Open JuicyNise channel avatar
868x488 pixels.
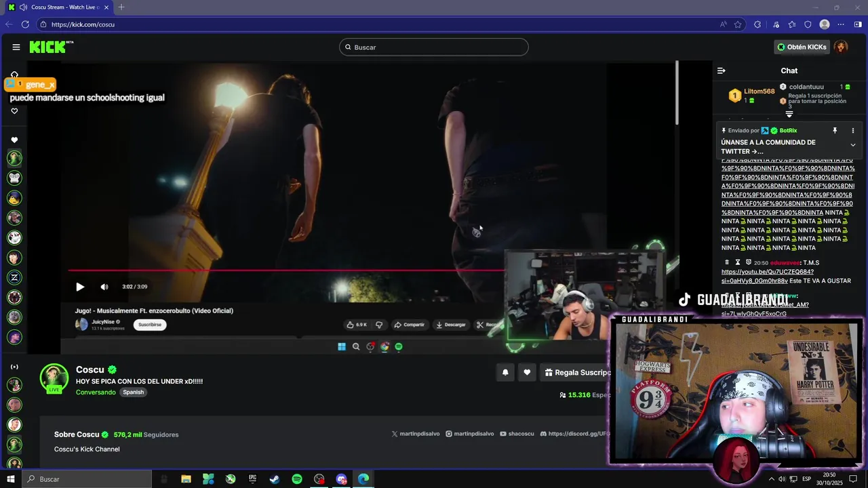pyautogui.click(x=81, y=325)
